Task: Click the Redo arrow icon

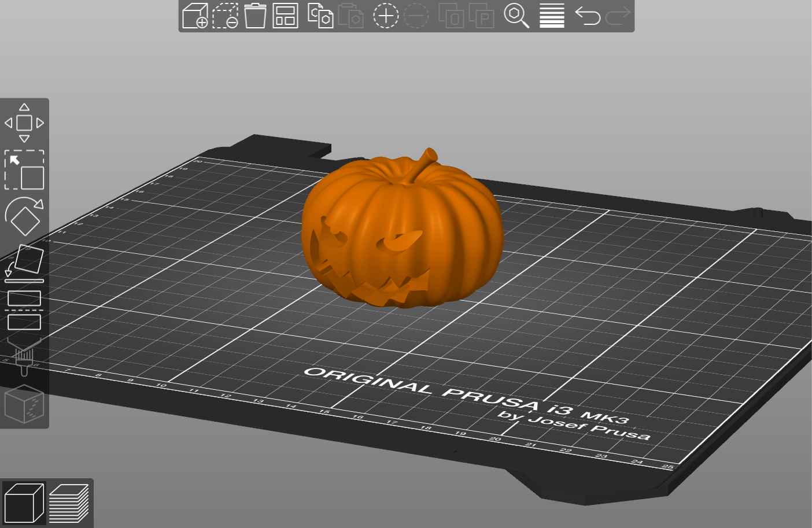Action: coord(618,16)
